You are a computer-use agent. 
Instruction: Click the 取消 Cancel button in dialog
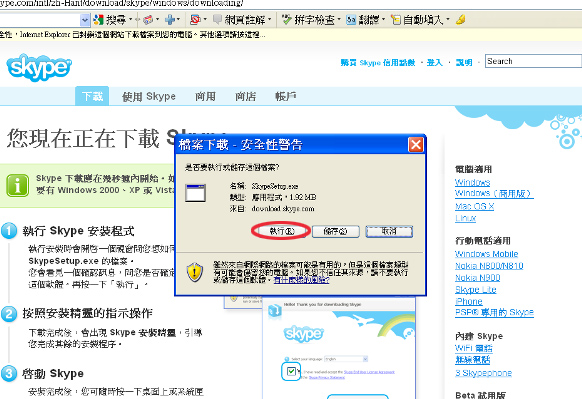(x=389, y=231)
